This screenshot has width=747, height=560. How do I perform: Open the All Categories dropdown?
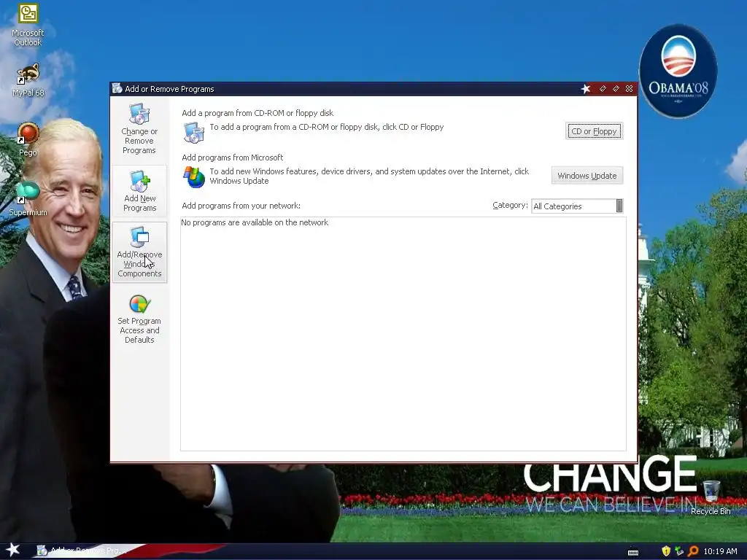click(577, 206)
